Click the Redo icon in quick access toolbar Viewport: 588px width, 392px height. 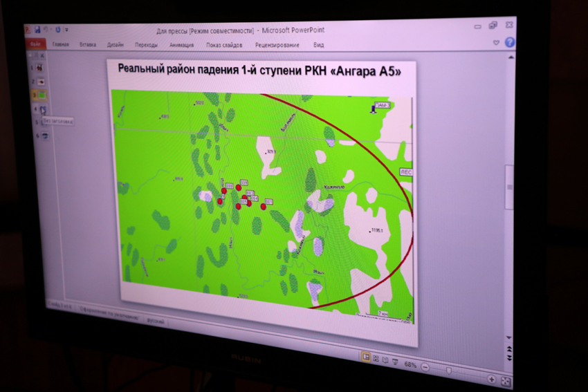click(58, 29)
